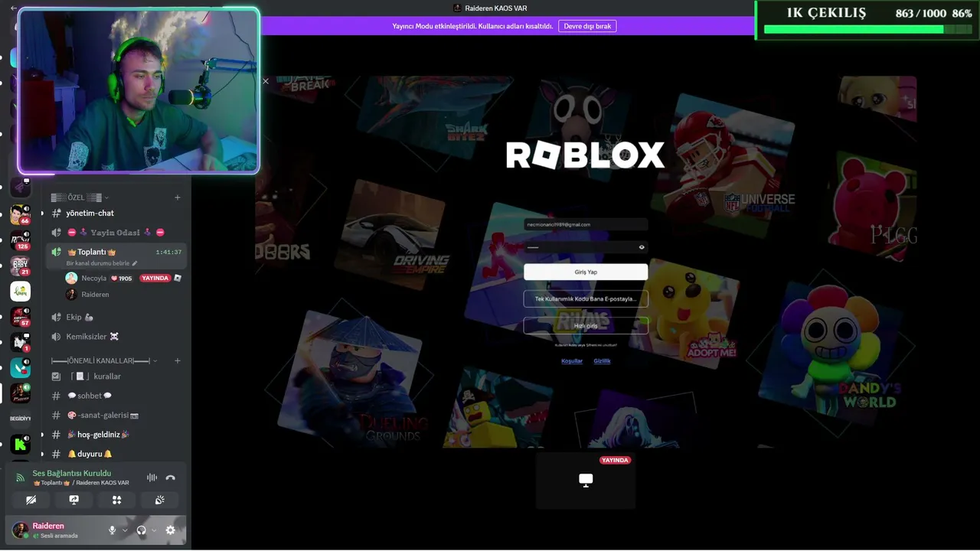
Task: Click the forgot username or password link
Action: point(586,345)
